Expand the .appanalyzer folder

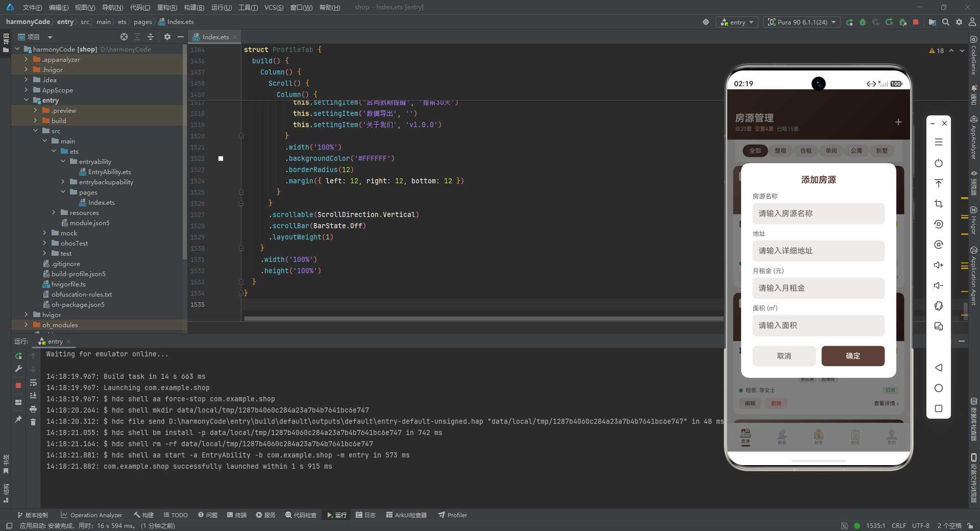click(26, 59)
